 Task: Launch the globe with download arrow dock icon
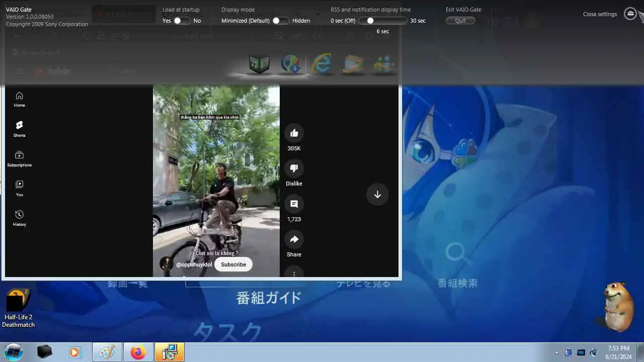pyautogui.click(x=291, y=64)
